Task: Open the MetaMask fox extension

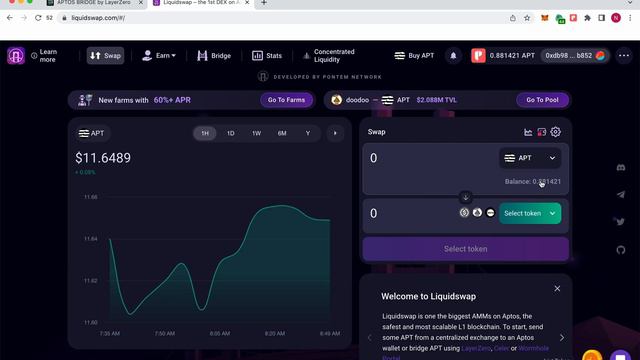Action: coord(544,18)
